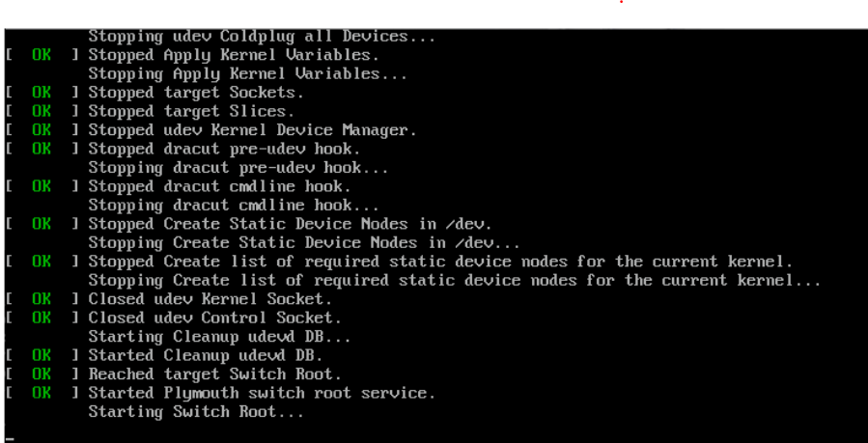868x443 pixels.
Task: Select "Stopped udev Kernel Device Manager" line
Action: click(x=252, y=130)
